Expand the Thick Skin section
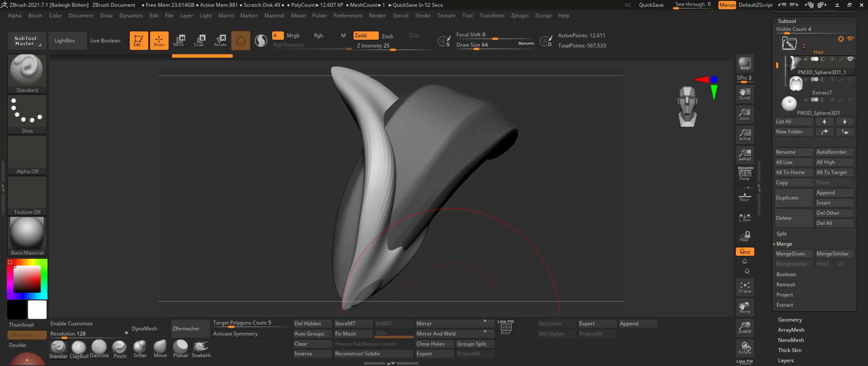The image size is (868, 366). coord(790,350)
